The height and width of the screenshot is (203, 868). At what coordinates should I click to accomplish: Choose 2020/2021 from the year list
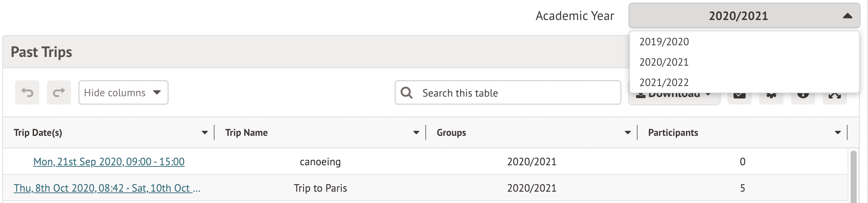point(664,62)
